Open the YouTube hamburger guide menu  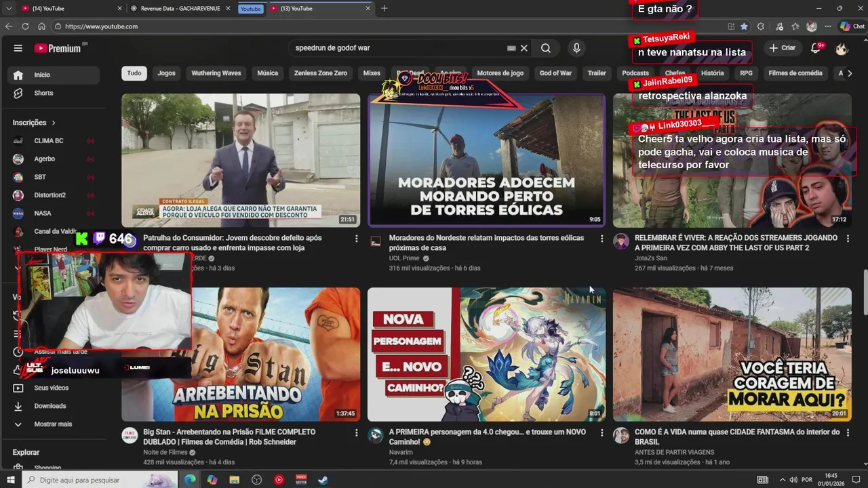[x=18, y=48]
